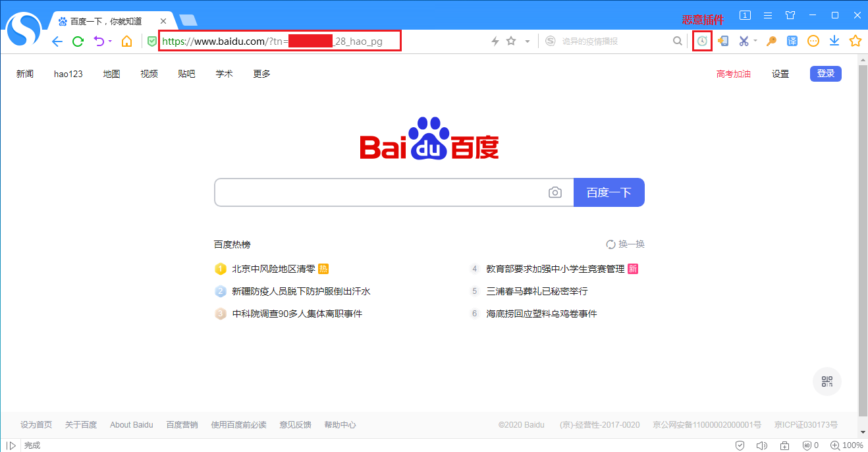The image size is (868, 452).
Task: Select the 百度一下 browser tab
Action: coord(105,21)
